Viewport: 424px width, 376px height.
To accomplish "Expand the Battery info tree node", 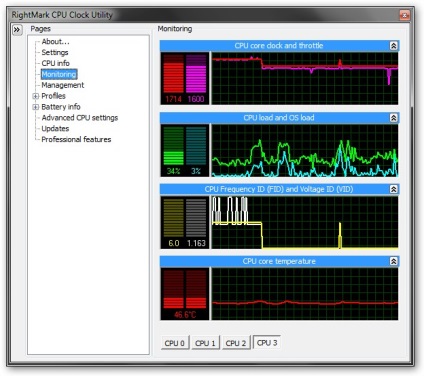I will 36,107.
